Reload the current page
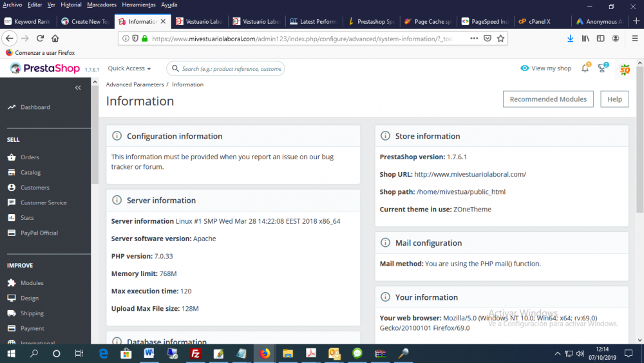Image resolution: width=644 pixels, height=363 pixels. 40,38
